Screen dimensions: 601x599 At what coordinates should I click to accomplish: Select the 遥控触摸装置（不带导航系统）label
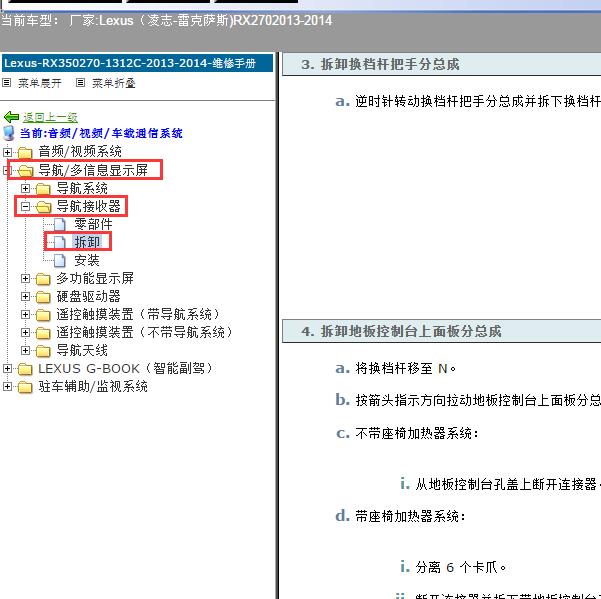(146, 332)
